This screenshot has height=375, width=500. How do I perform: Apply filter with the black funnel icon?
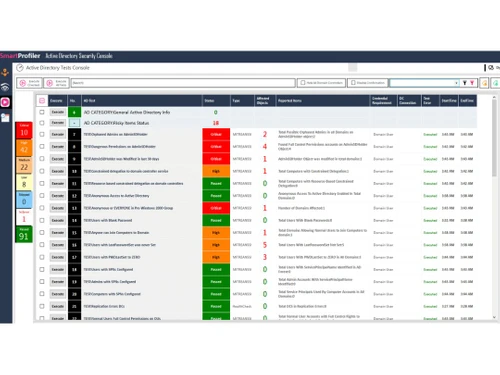464,83
